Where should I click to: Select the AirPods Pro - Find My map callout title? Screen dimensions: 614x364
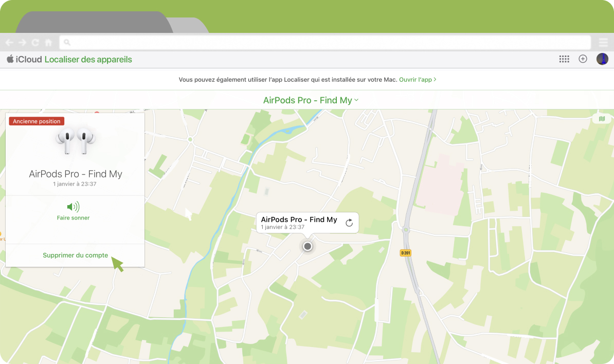point(299,220)
